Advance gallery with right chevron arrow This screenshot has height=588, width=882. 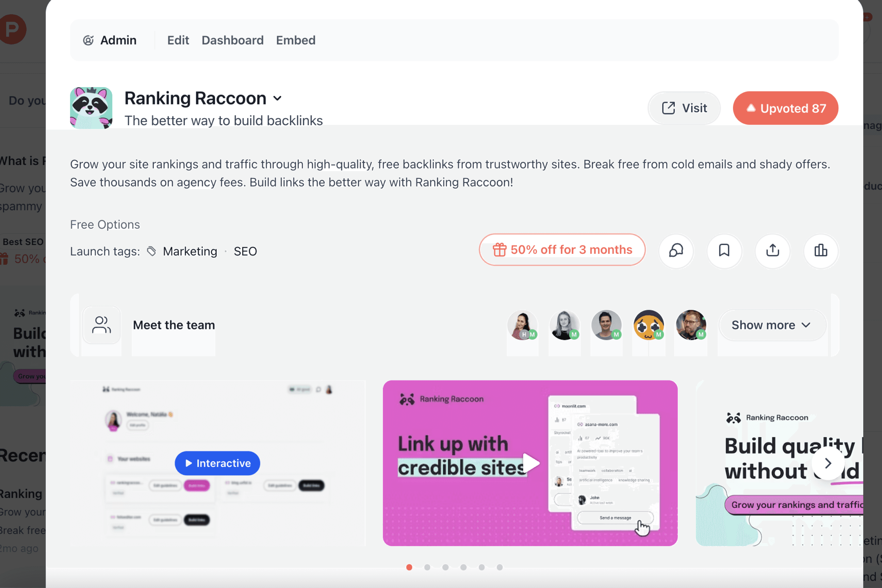tap(828, 463)
